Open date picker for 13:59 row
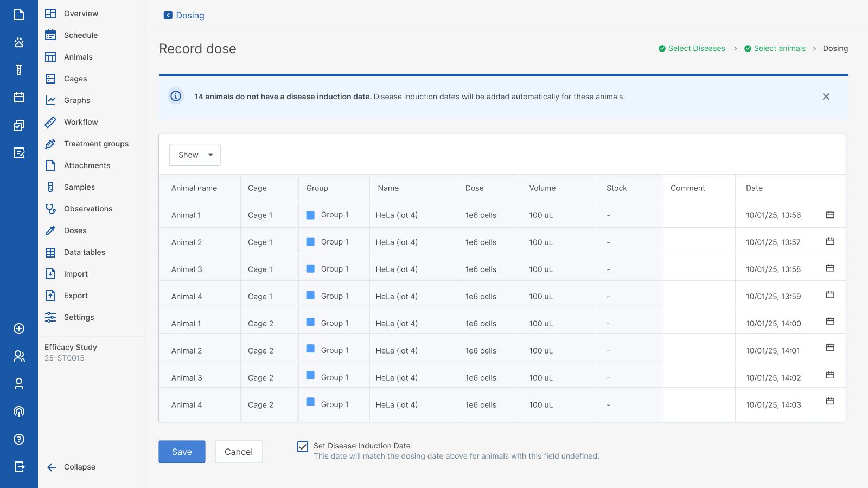The height and width of the screenshot is (488, 868). pyautogui.click(x=830, y=294)
